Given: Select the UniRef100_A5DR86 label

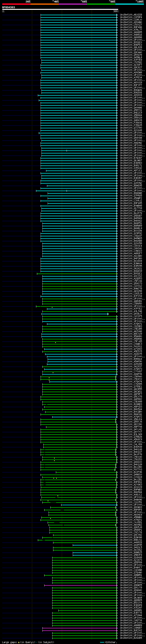Looking at the screenshot, I should click(x=131, y=339).
